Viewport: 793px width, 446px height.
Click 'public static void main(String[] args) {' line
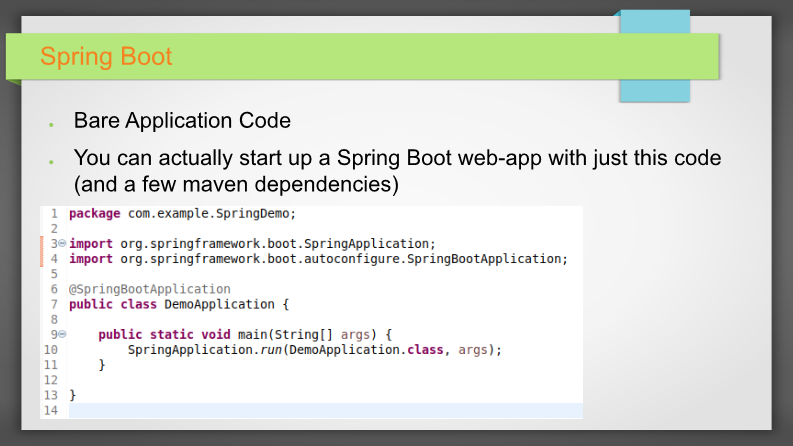tap(245, 335)
